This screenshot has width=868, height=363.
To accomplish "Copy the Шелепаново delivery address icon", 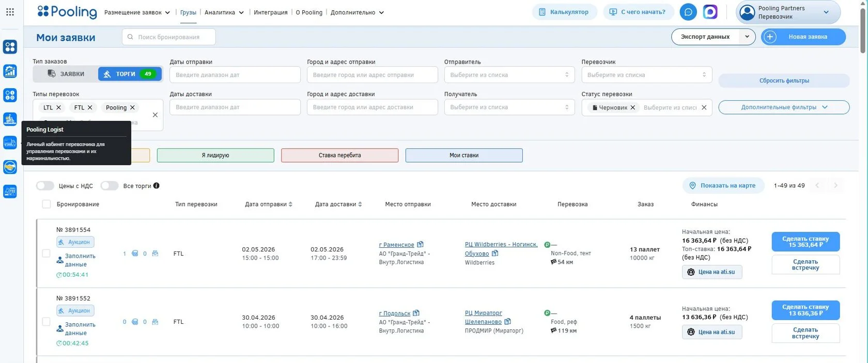I will click(507, 322).
